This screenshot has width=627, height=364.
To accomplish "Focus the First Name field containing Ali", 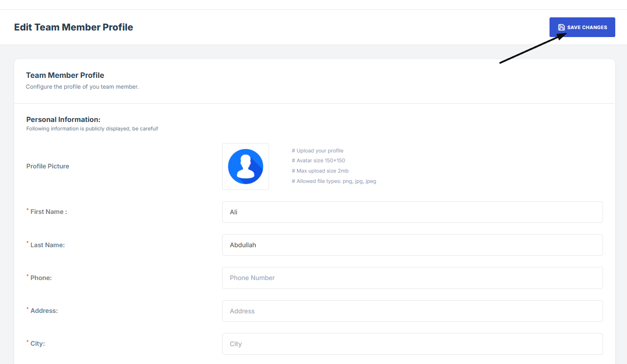I will point(412,212).
